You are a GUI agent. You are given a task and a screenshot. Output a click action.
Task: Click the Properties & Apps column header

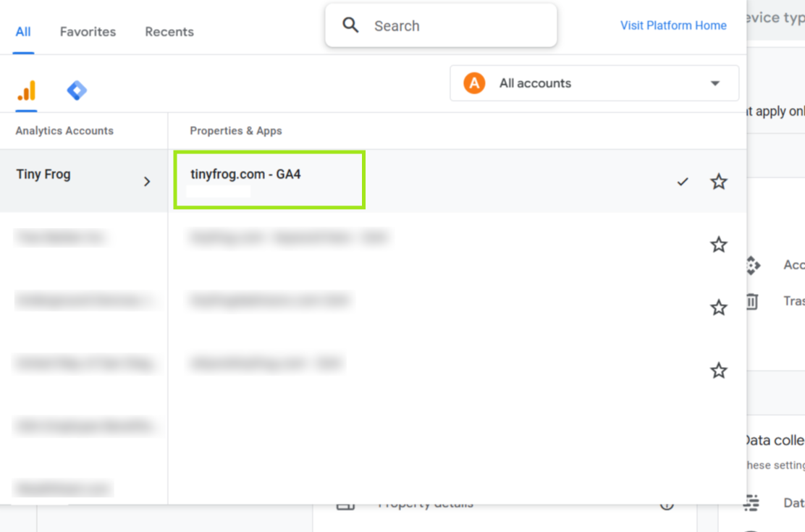236,131
